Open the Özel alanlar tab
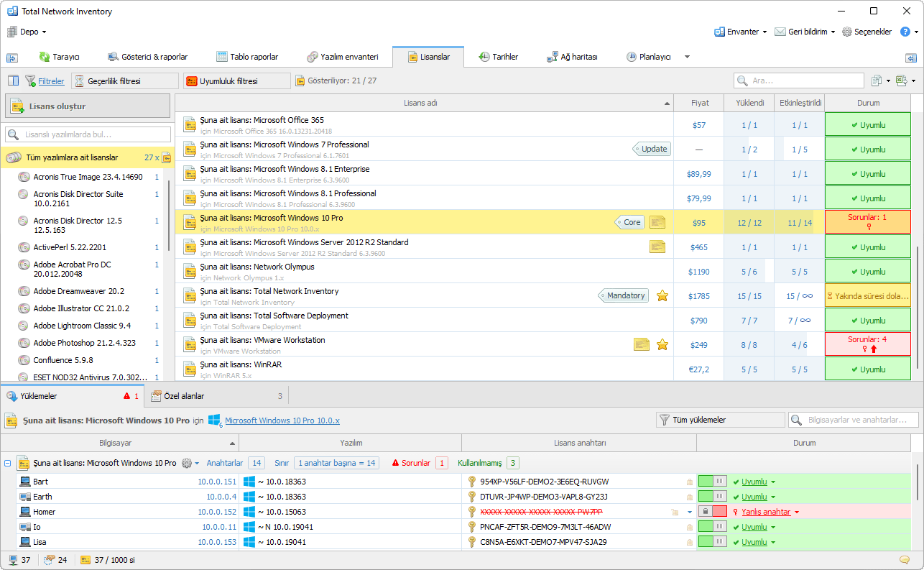The image size is (924, 570). point(183,396)
